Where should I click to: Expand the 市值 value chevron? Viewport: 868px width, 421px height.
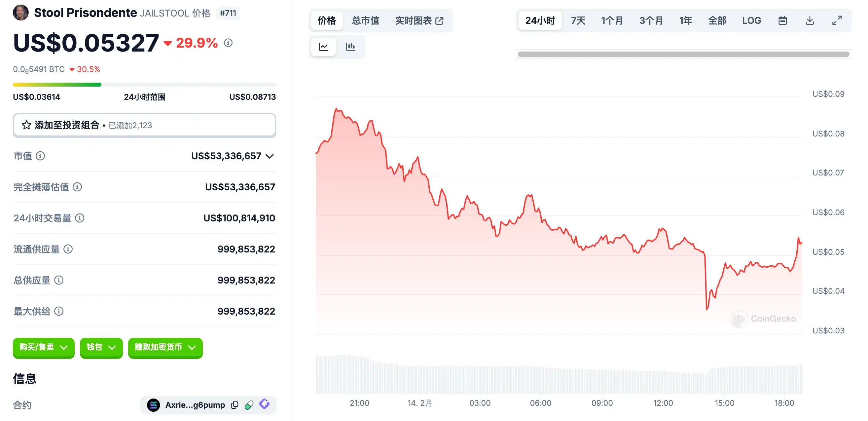coord(270,156)
